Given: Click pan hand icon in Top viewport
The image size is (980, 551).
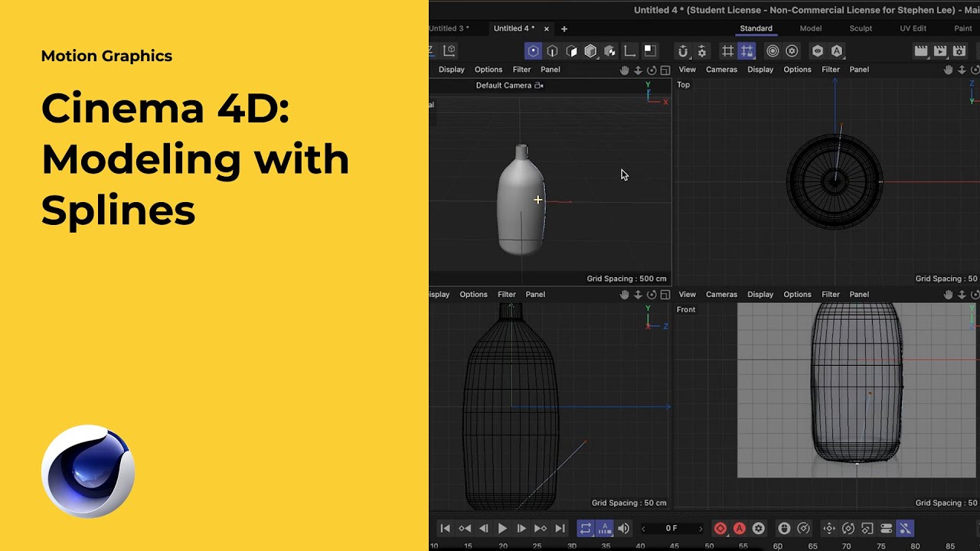Looking at the screenshot, I should coord(948,70).
